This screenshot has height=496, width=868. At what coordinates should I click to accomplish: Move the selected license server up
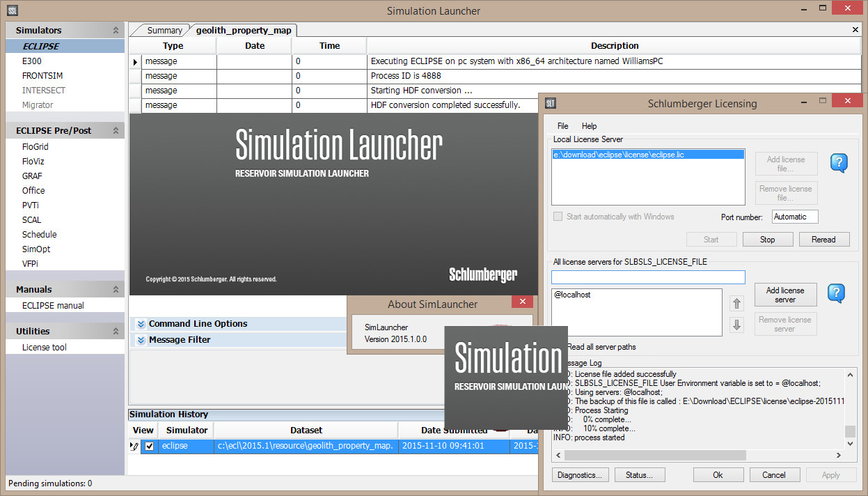click(736, 302)
